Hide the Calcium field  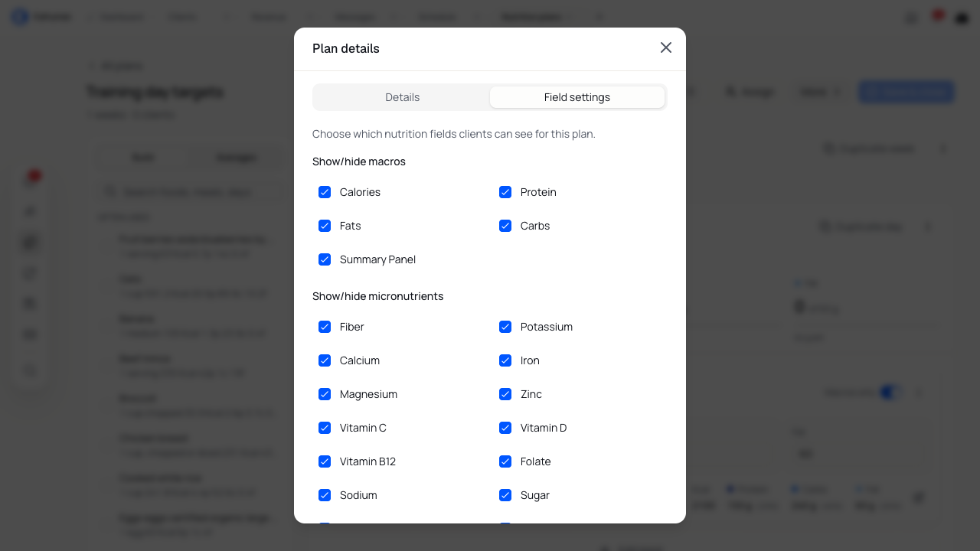pos(325,360)
